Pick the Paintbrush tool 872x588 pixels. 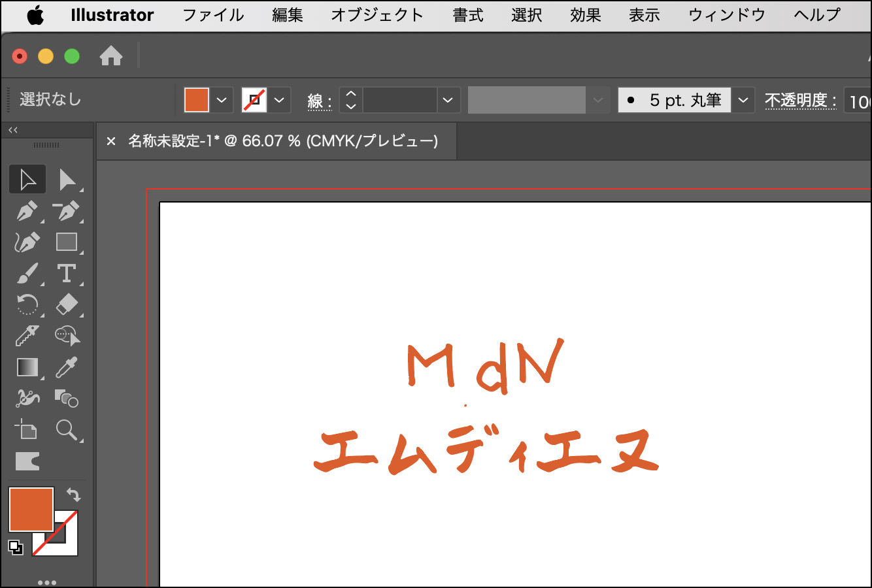pyautogui.click(x=27, y=273)
